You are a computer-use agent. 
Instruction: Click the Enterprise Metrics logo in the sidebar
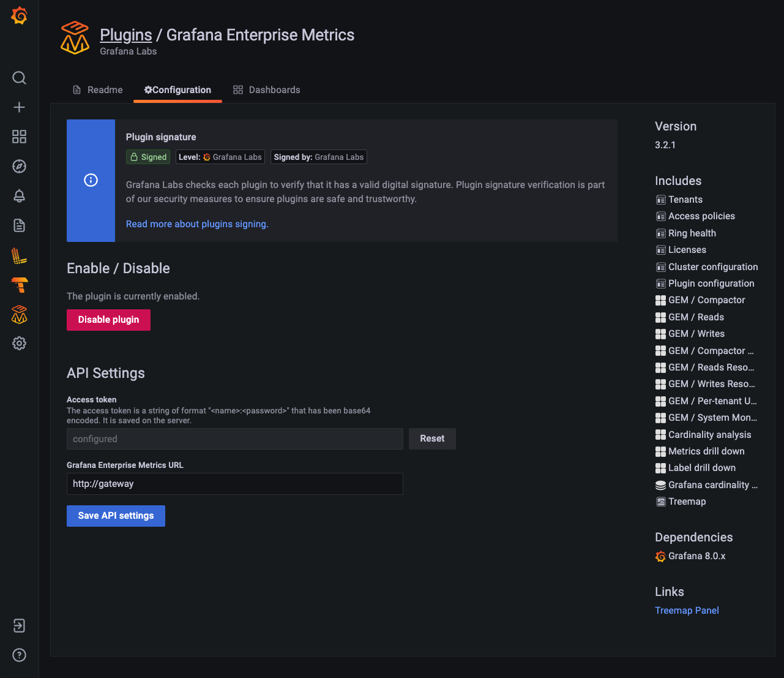tap(19, 314)
